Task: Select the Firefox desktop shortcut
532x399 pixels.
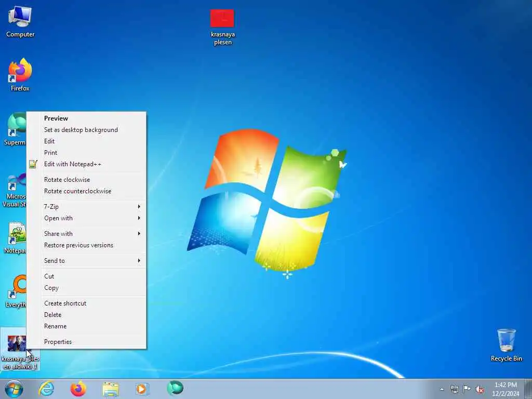Action: [20, 75]
